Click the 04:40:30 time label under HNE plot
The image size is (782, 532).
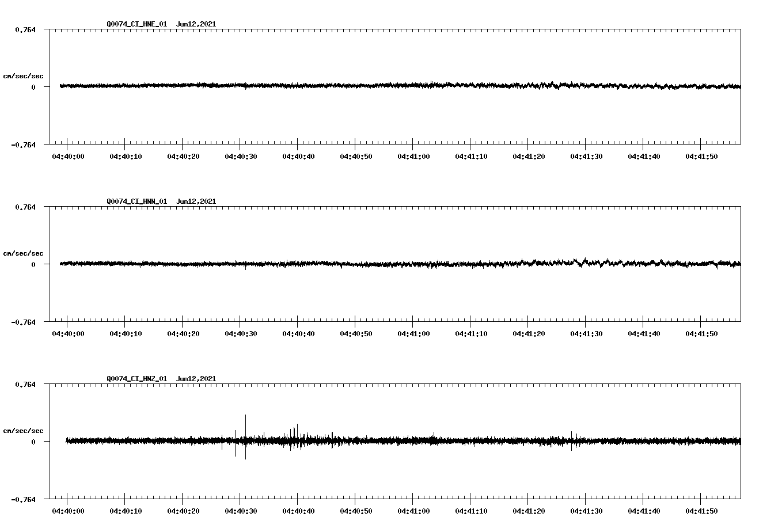tap(241, 157)
